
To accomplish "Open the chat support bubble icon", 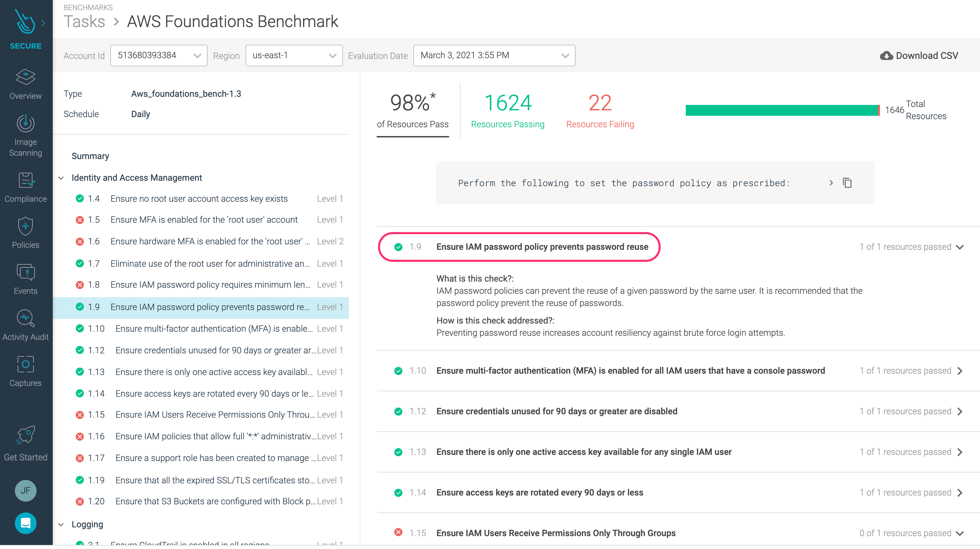I will [25, 523].
